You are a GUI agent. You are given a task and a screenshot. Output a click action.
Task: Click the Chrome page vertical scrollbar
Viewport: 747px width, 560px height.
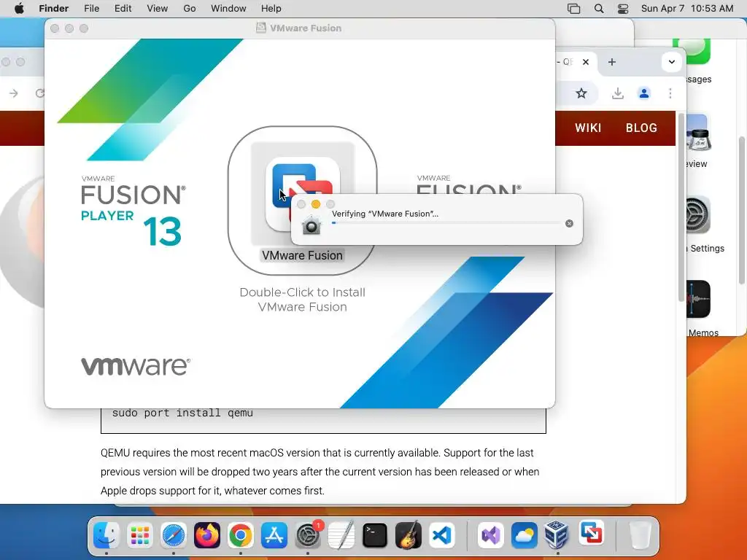point(681,207)
